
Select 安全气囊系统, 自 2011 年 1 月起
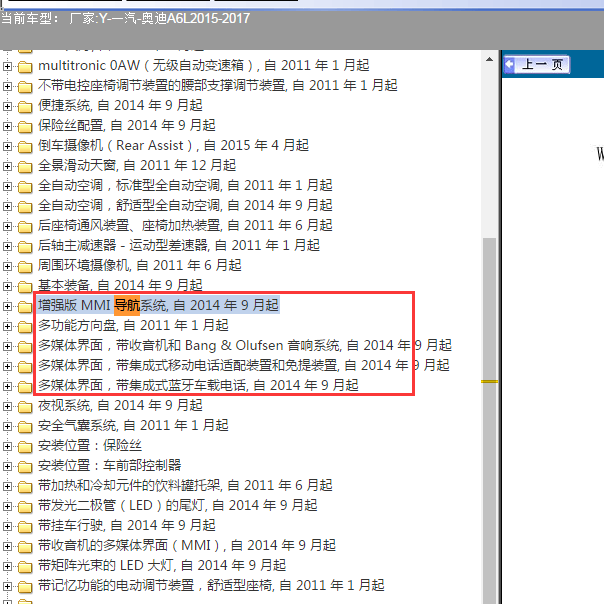[133, 426]
